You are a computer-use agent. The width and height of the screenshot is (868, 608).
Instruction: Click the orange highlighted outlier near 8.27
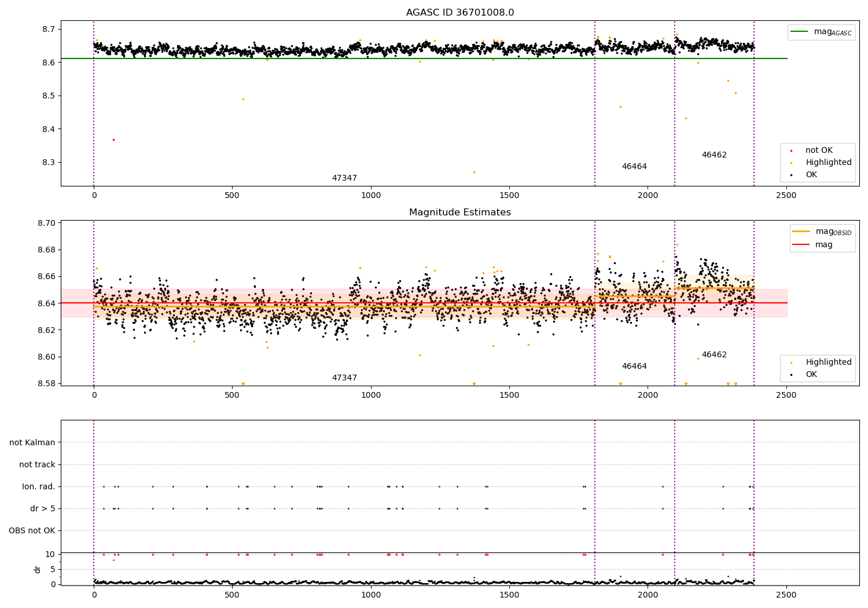(x=474, y=172)
